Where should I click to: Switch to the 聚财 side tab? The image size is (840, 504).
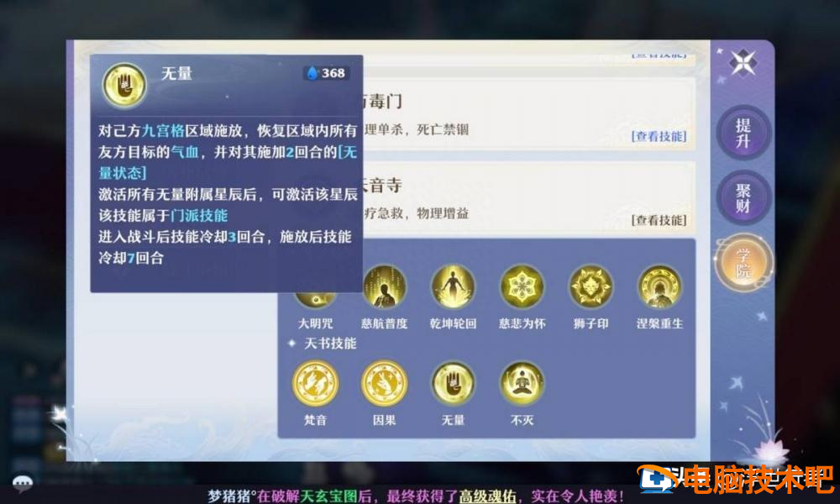click(743, 197)
